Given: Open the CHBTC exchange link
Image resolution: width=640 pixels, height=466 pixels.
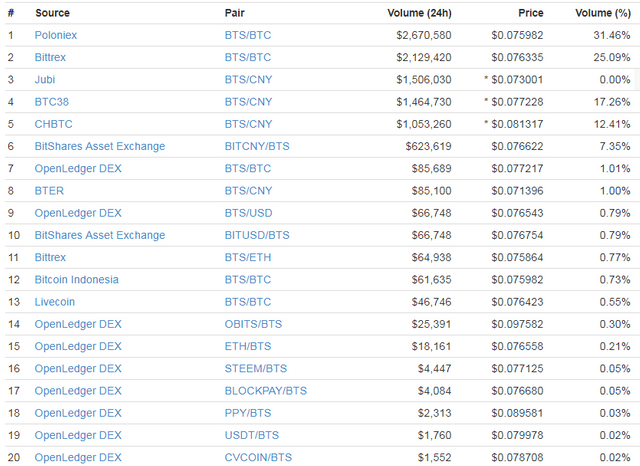Looking at the screenshot, I should 53,124.
